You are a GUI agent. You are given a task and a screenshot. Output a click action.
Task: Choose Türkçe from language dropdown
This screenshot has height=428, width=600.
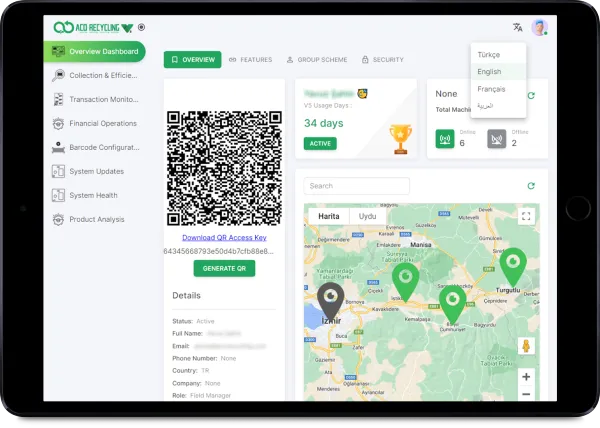click(x=489, y=55)
